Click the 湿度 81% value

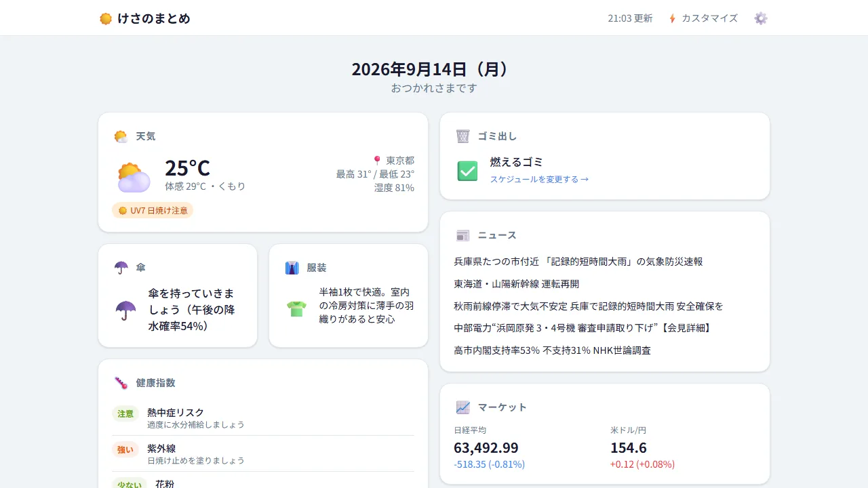394,188
